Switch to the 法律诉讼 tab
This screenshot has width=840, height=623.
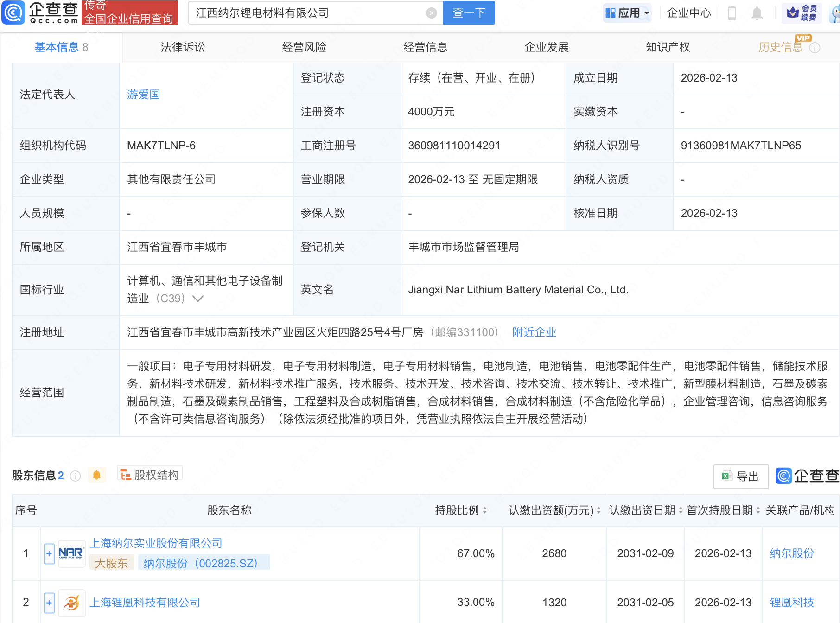(183, 47)
